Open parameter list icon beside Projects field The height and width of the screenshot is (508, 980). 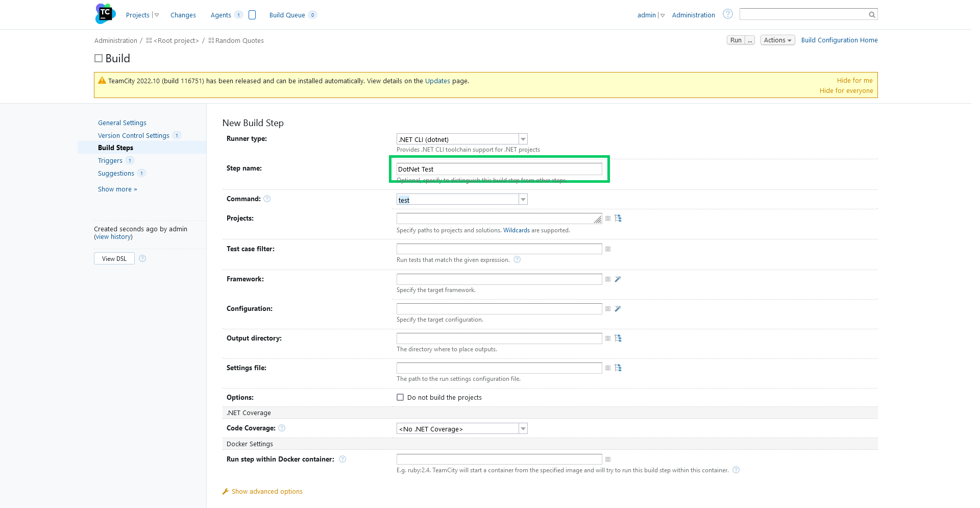tap(608, 219)
